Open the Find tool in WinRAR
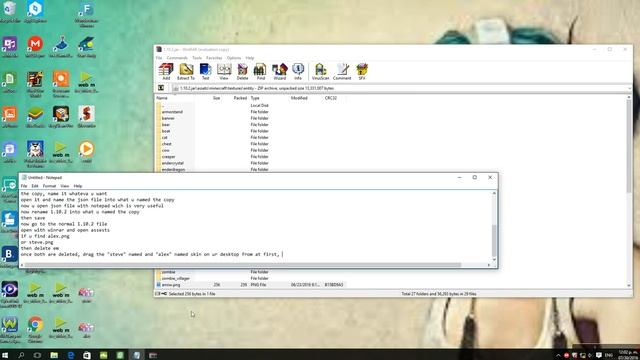Image resolution: width=640 pixels, height=360 pixels. click(x=260, y=71)
